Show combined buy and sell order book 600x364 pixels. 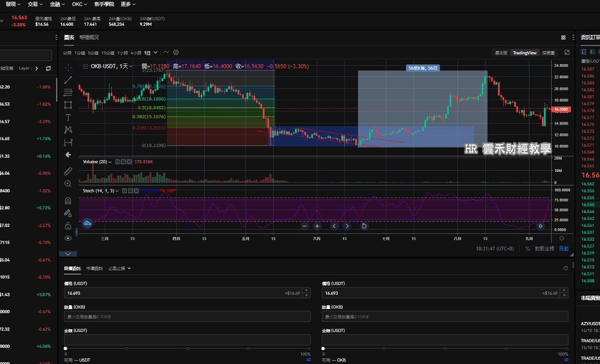[x=583, y=52]
